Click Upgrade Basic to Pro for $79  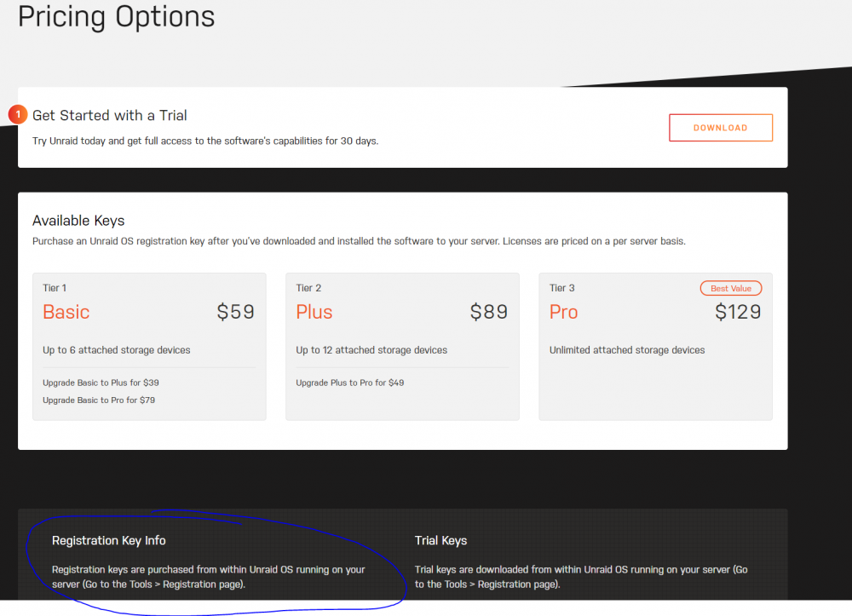coord(99,400)
